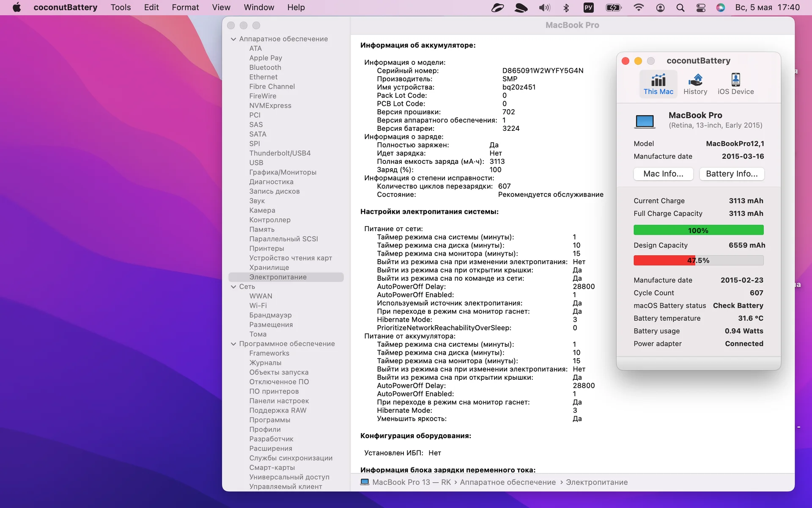Click the Bluetooth menu bar icon
Viewport: 812px width, 508px height.
[566, 7]
